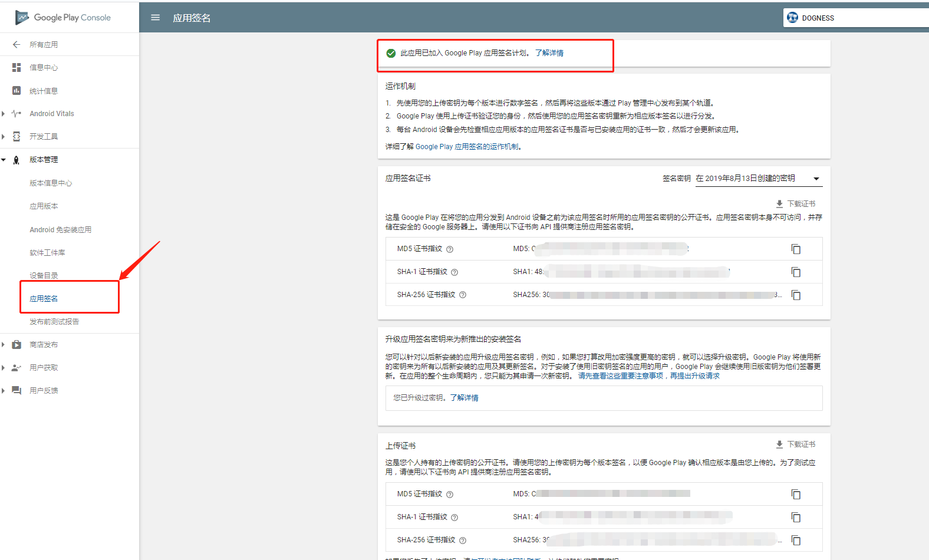Open 设备目录 in the sidebar
929x560 pixels.
[x=44, y=276]
